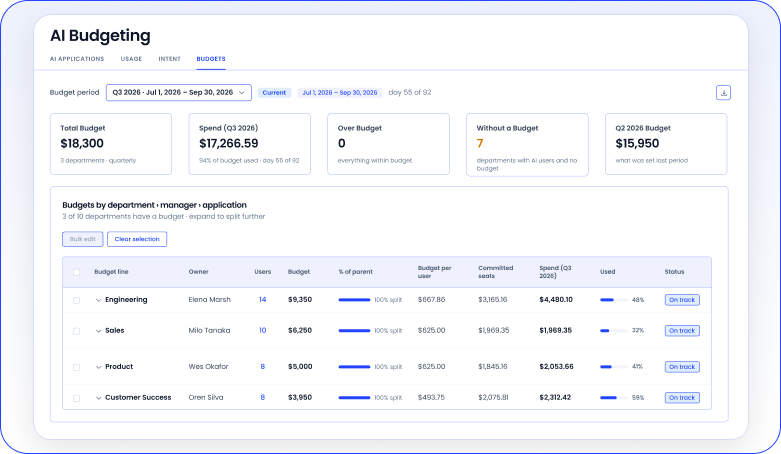Image resolution: width=781 pixels, height=454 pixels.
Task: Click the Over Budget card
Action: [x=389, y=144]
